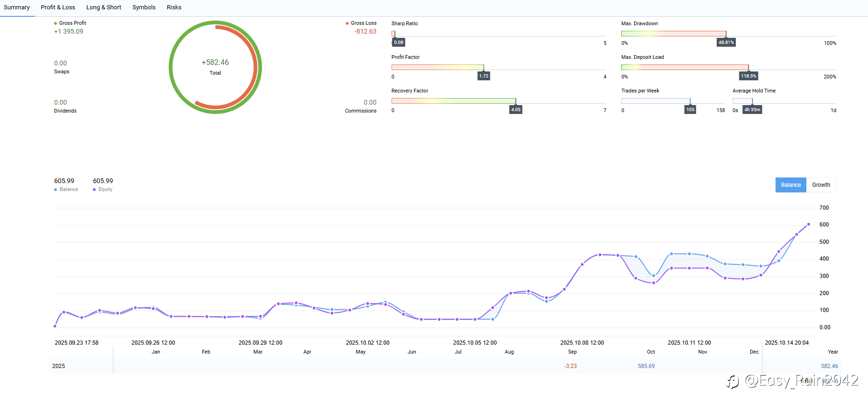
Task: Click the Profit Factor 1.72 indicator
Action: tap(483, 76)
